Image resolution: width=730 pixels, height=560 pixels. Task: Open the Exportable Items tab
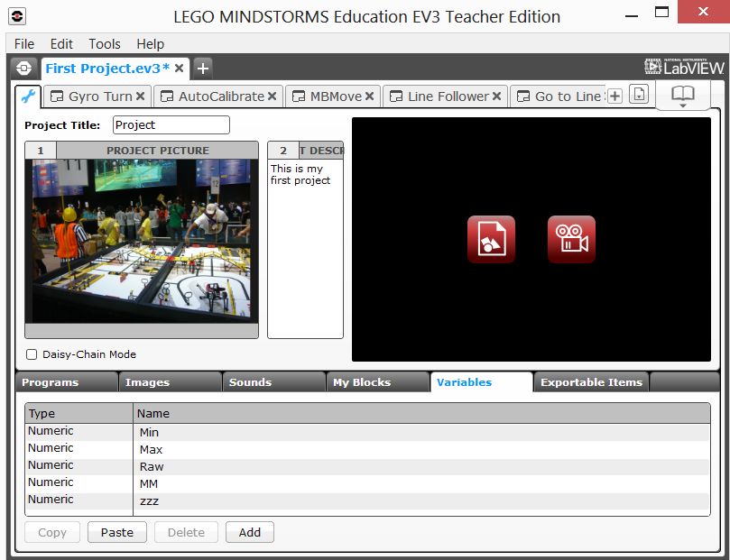pyautogui.click(x=591, y=381)
